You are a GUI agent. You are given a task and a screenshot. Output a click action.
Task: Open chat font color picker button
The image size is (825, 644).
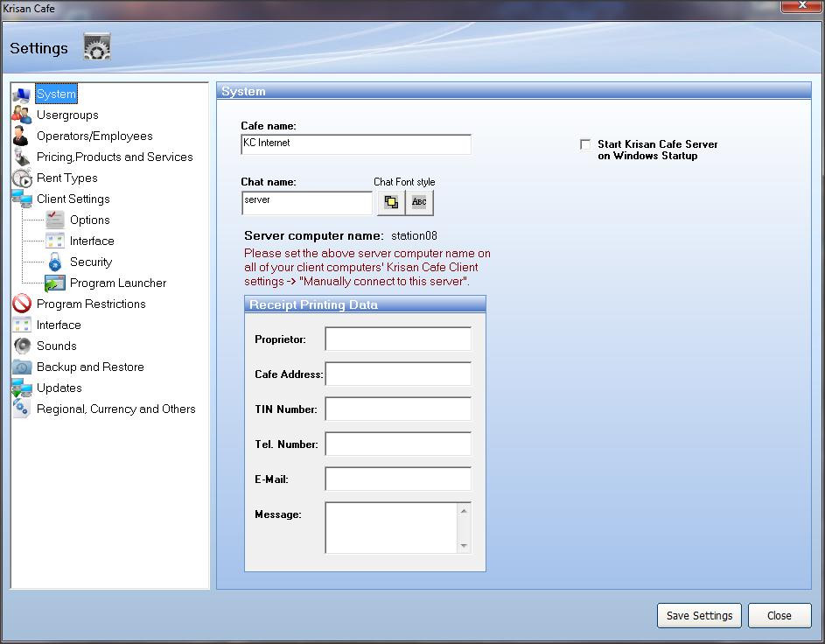click(x=391, y=202)
